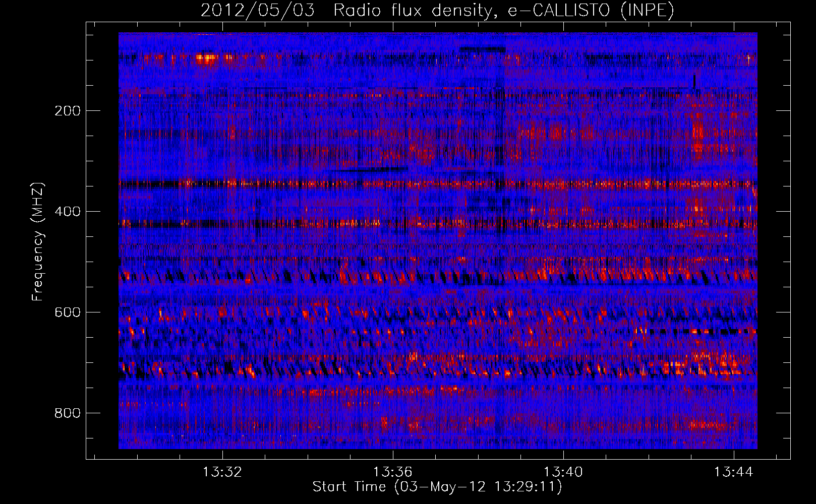The width and height of the screenshot is (816, 504).
Task: Click the 600 frequency tick label
Action: [x=68, y=312]
